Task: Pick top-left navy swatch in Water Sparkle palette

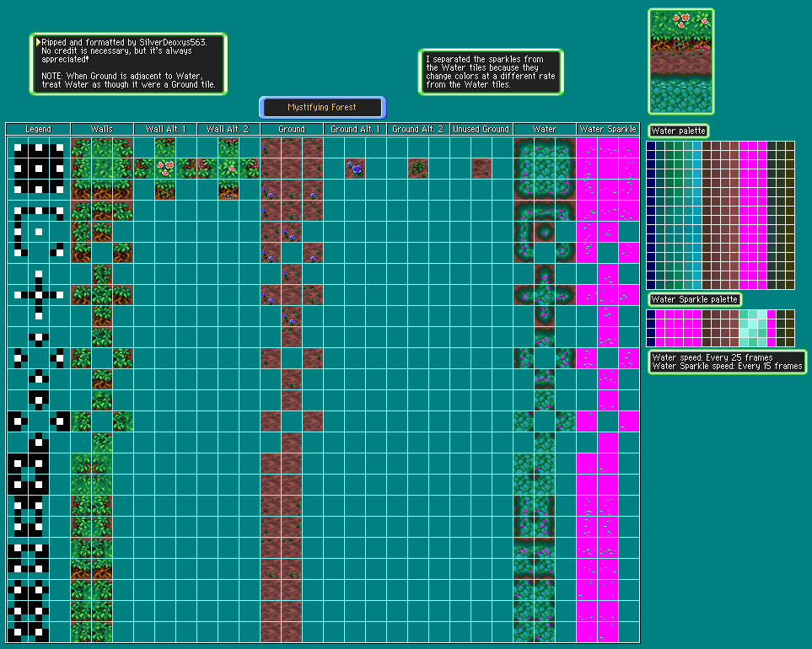Action: tap(651, 314)
